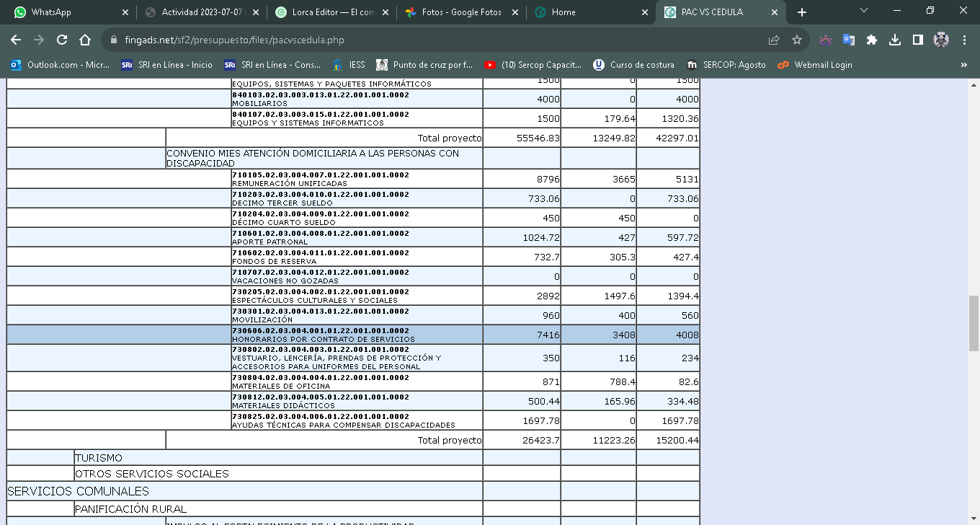Show hidden bookmarks with the double chevron
980x525 pixels.
tap(964, 65)
